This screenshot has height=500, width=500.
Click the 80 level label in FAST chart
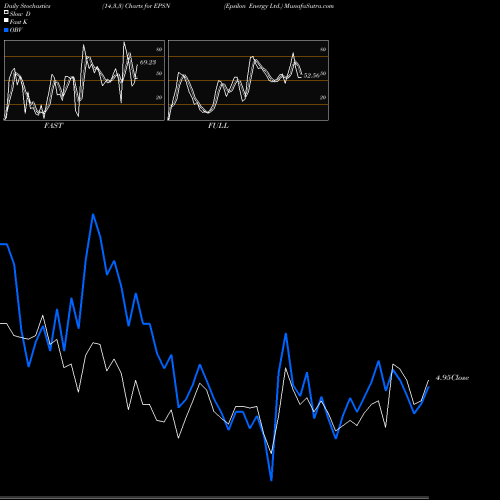click(159, 49)
